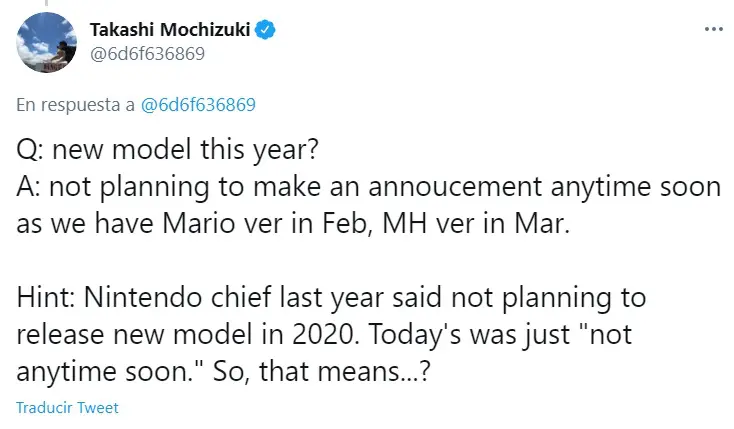This screenshot has height=429, width=734.
Task: Click the blue verified badge icon
Action: point(265,30)
